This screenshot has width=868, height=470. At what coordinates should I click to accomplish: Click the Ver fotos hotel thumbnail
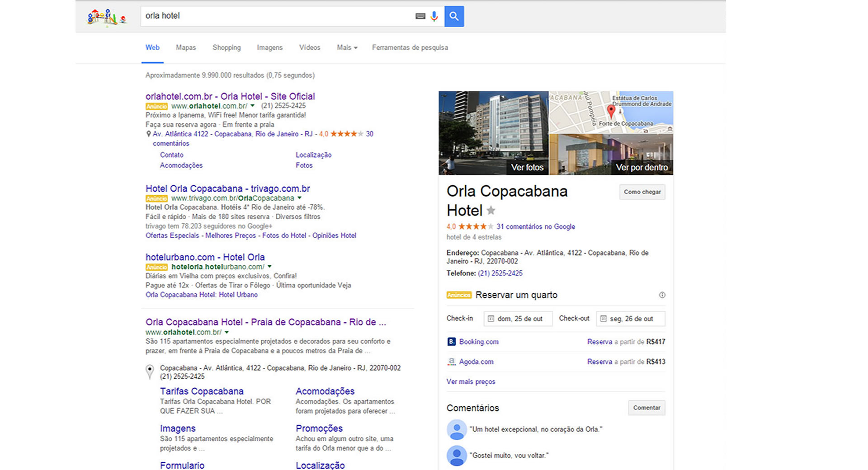493,133
